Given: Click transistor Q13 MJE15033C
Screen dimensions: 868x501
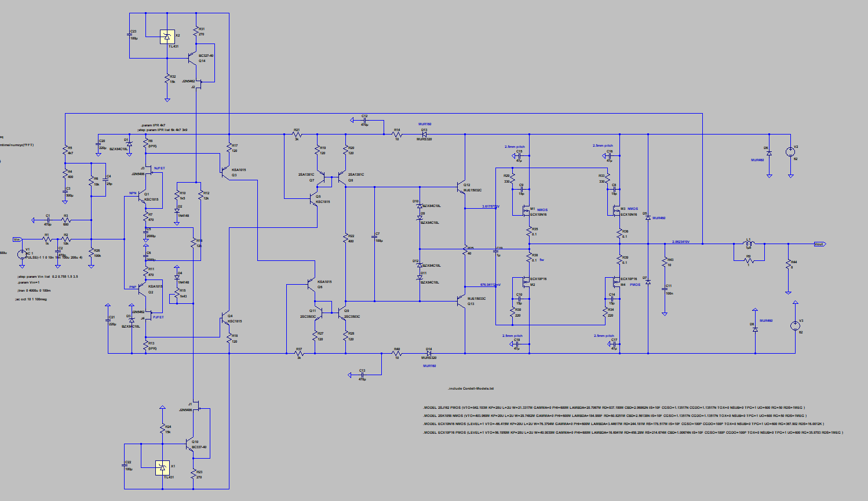Looking at the screenshot, I should click(x=461, y=300).
